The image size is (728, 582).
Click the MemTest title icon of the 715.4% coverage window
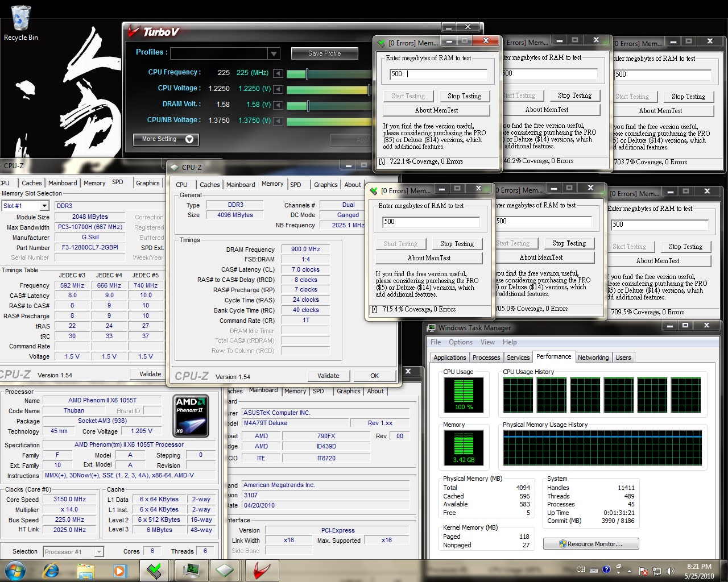[373, 190]
